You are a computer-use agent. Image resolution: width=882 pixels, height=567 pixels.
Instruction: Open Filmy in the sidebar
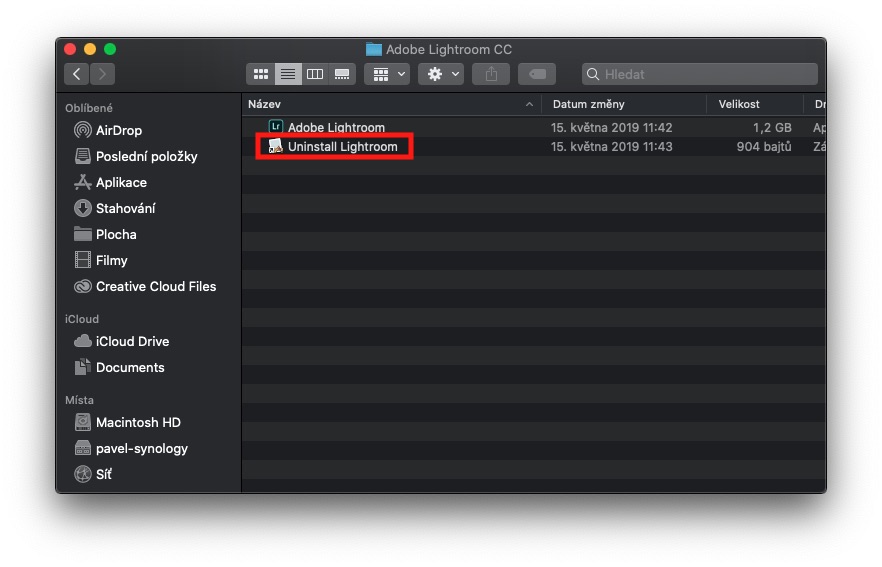[x=101, y=260]
